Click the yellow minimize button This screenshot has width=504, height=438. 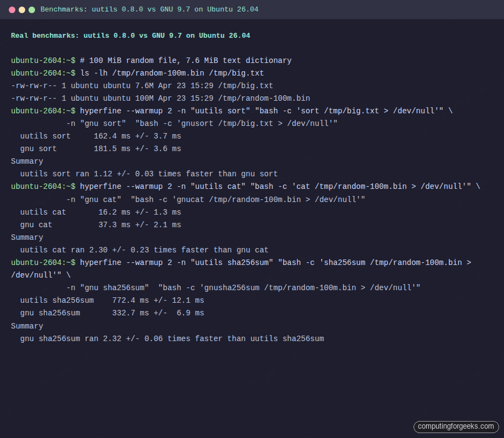point(22,9)
